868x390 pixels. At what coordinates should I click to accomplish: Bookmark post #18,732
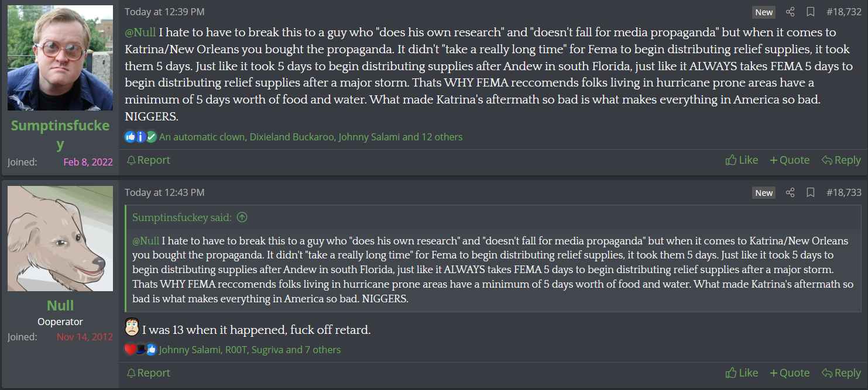pyautogui.click(x=811, y=12)
